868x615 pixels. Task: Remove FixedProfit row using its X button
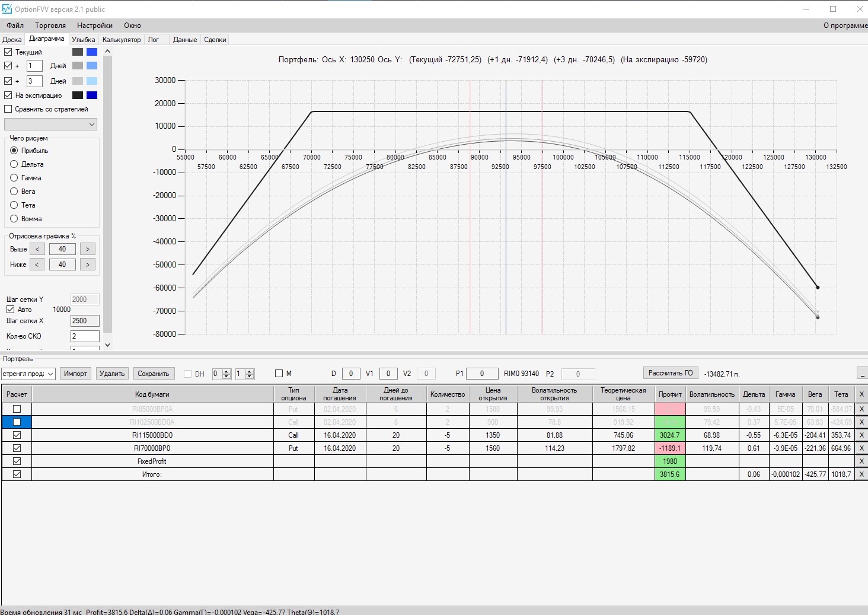click(x=861, y=461)
